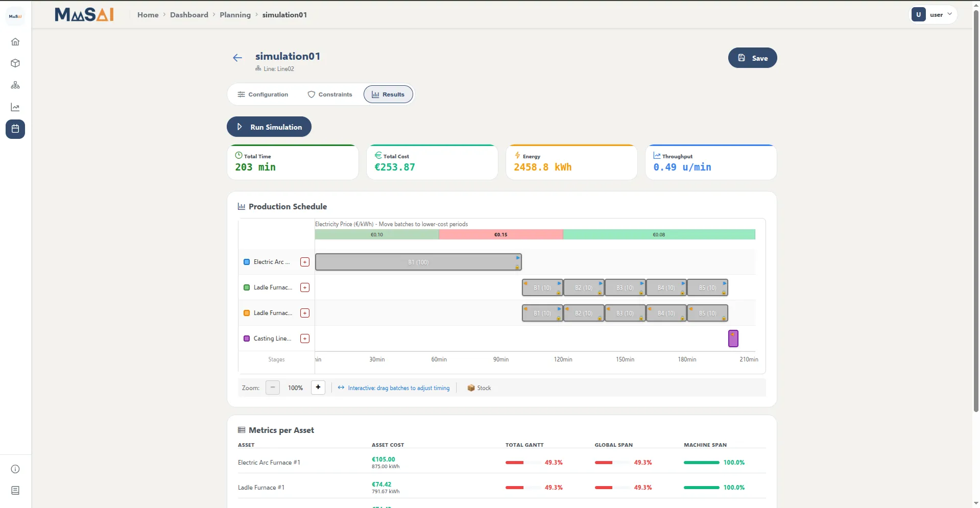Click the Save button

click(x=752, y=58)
